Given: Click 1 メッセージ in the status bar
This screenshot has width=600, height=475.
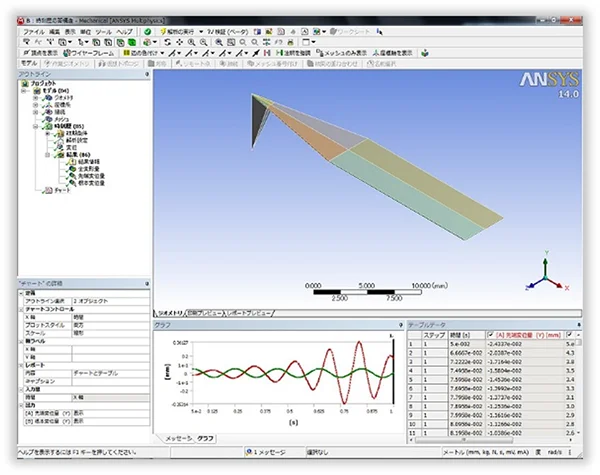Looking at the screenshot, I should pyautogui.click(x=267, y=452).
